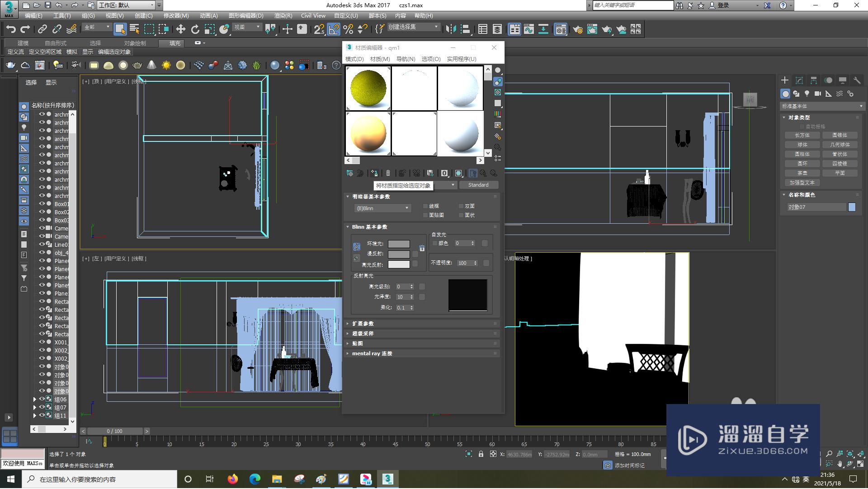The image size is (868, 489).
Task: Click the Assign Material to Selection button
Action: (x=374, y=173)
